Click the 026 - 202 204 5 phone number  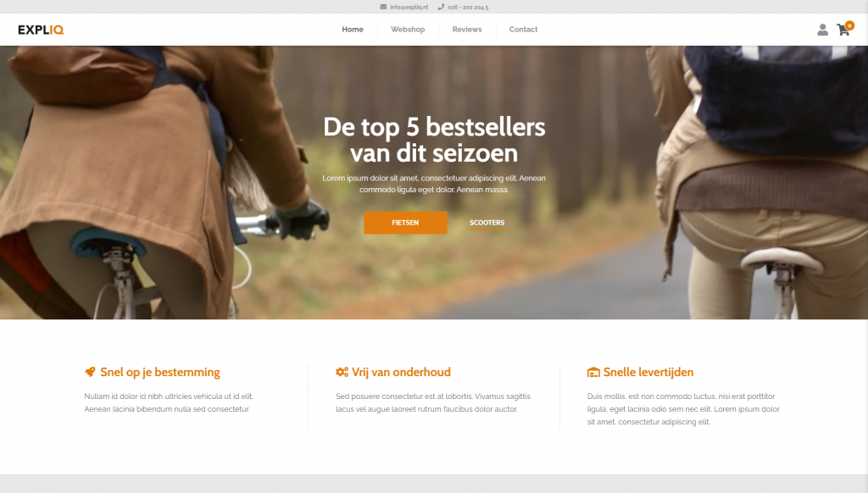pyautogui.click(x=468, y=7)
